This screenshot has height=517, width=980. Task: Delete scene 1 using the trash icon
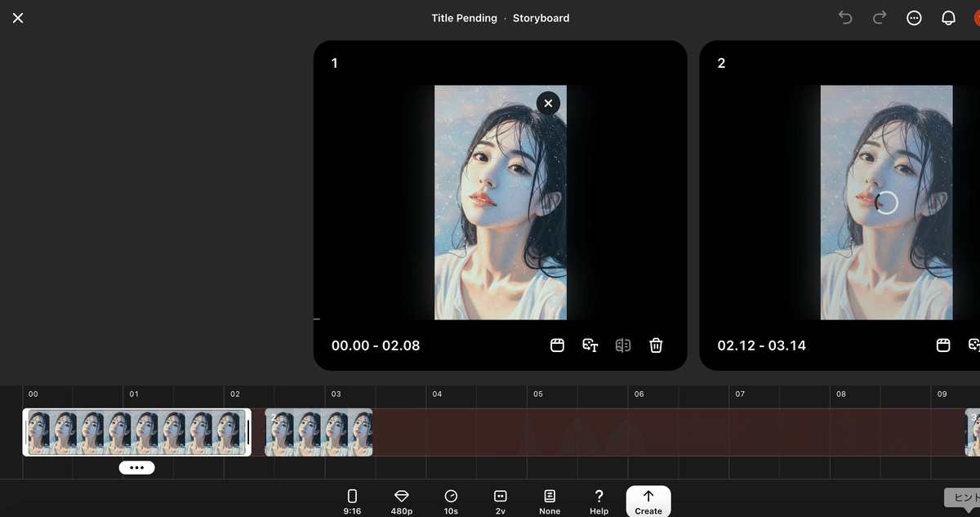point(656,345)
